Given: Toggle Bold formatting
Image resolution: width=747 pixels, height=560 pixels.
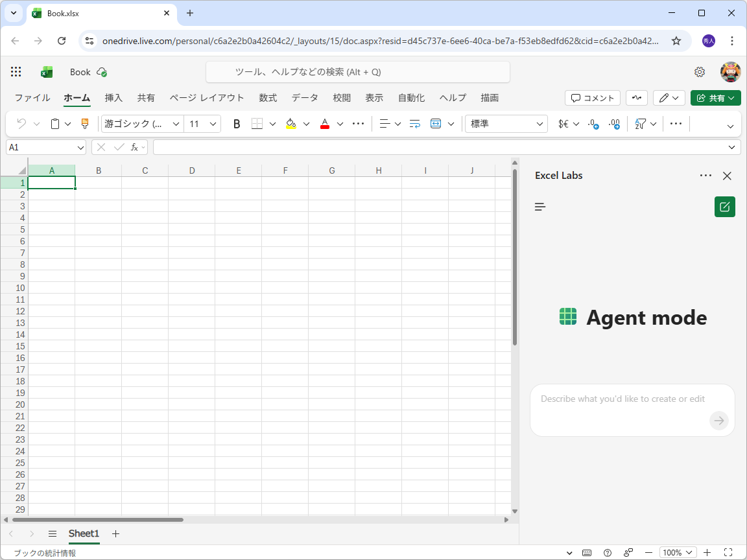Looking at the screenshot, I should [236, 124].
